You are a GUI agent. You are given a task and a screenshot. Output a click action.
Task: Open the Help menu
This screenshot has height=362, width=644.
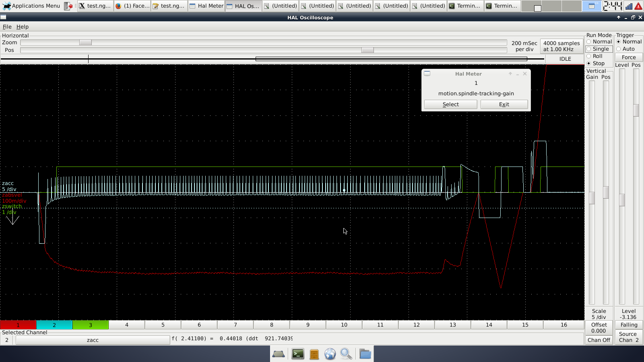[23, 27]
